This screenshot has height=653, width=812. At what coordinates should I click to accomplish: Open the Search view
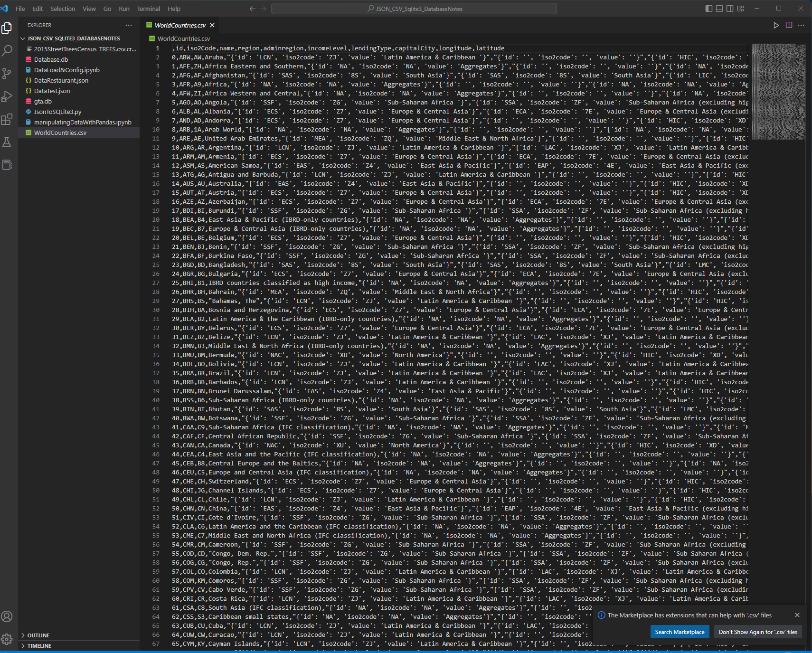pyautogui.click(x=7, y=50)
